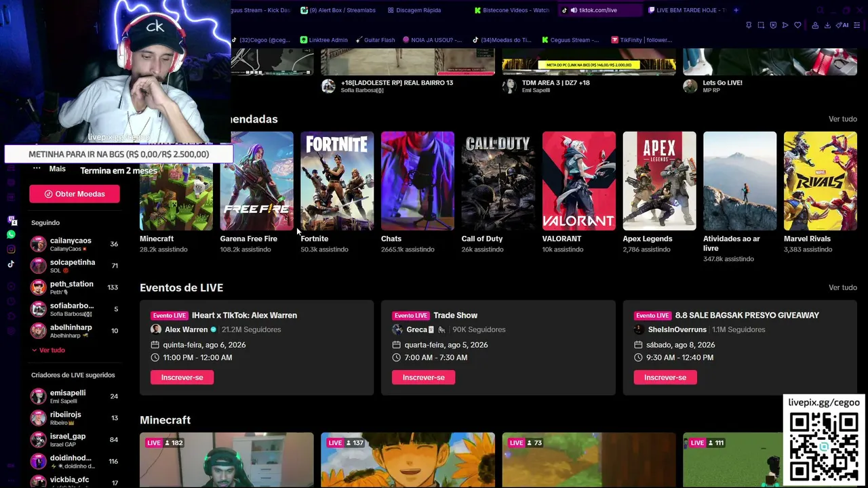Open the TDM AREA 3 | DZ7 +18 stream

(555, 83)
